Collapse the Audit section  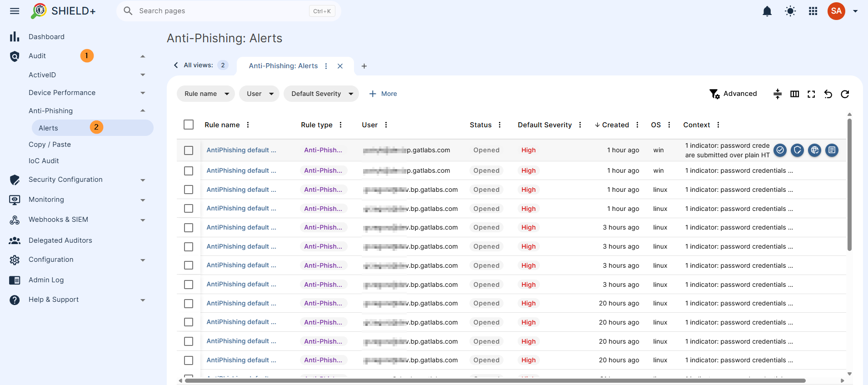click(x=143, y=56)
